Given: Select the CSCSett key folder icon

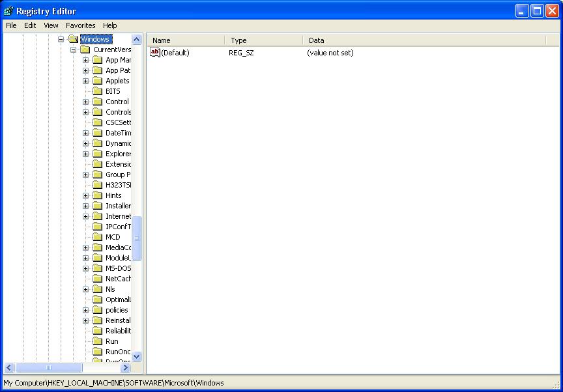Looking at the screenshot, I should point(97,122).
